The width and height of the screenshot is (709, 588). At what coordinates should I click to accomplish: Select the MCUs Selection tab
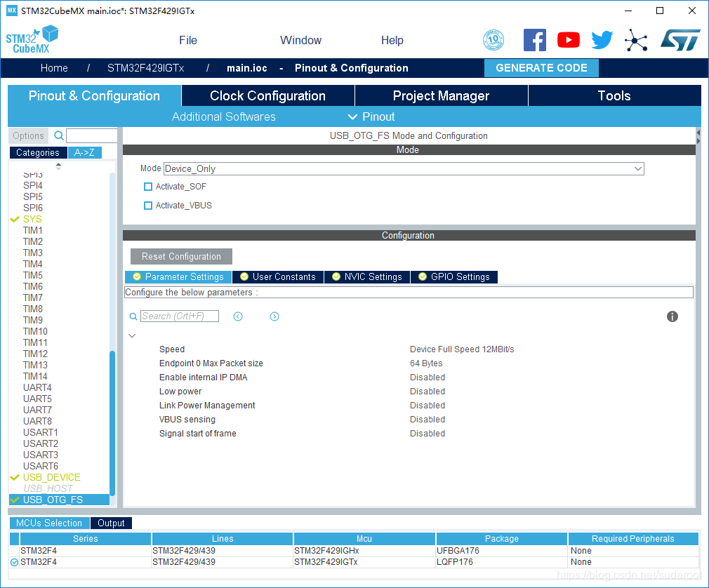49,523
